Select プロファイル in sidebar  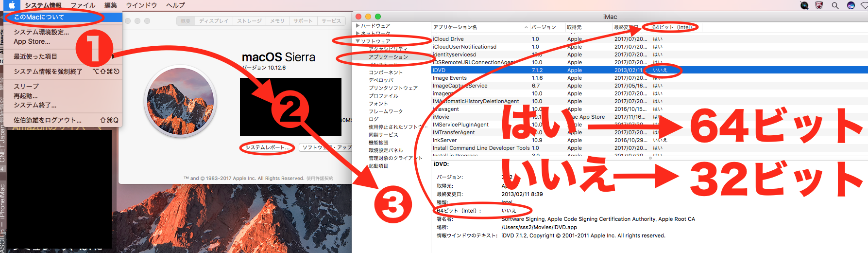383,96
